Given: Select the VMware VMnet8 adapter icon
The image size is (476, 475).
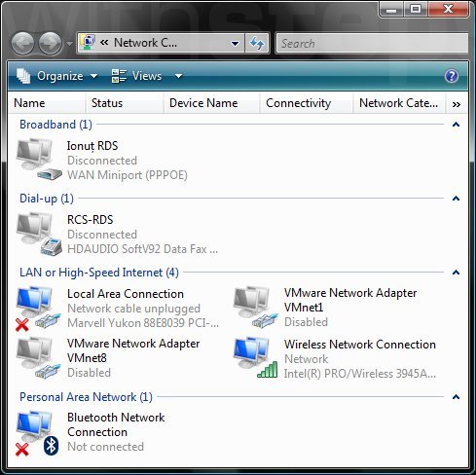Looking at the screenshot, I should click(38, 358).
